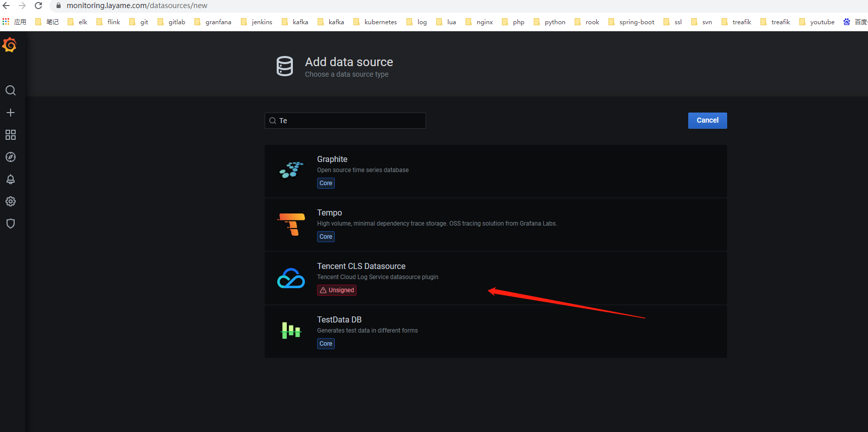
Task: Open the lua bookmark folder
Action: click(446, 22)
